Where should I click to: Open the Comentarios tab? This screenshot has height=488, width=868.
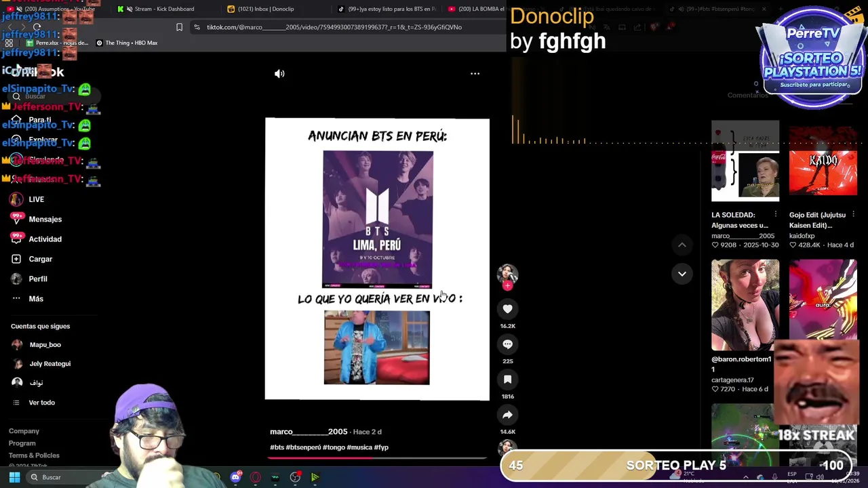coord(747,96)
